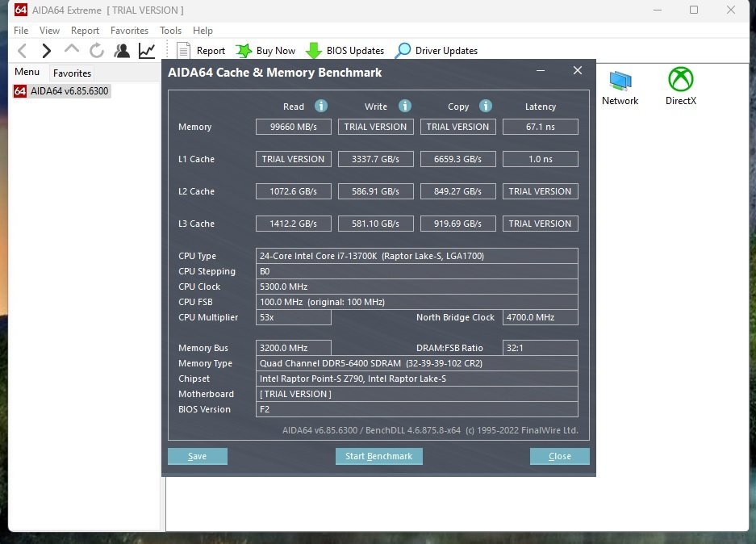Screen dimensions: 756x544
Task: Click the BIOS Version value F2
Action: 417,409
